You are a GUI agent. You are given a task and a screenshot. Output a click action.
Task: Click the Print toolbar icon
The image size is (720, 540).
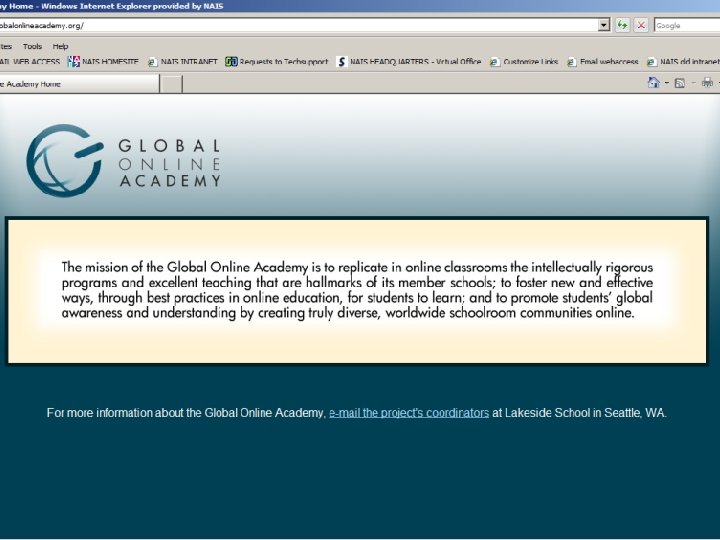point(707,83)
